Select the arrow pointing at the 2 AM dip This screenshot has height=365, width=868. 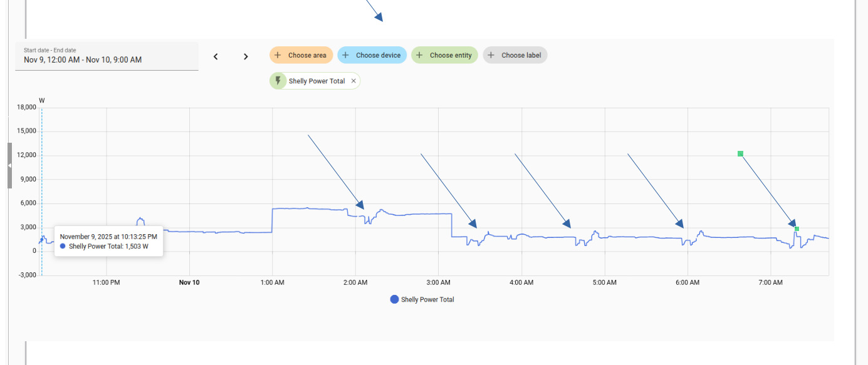(335, 171)
